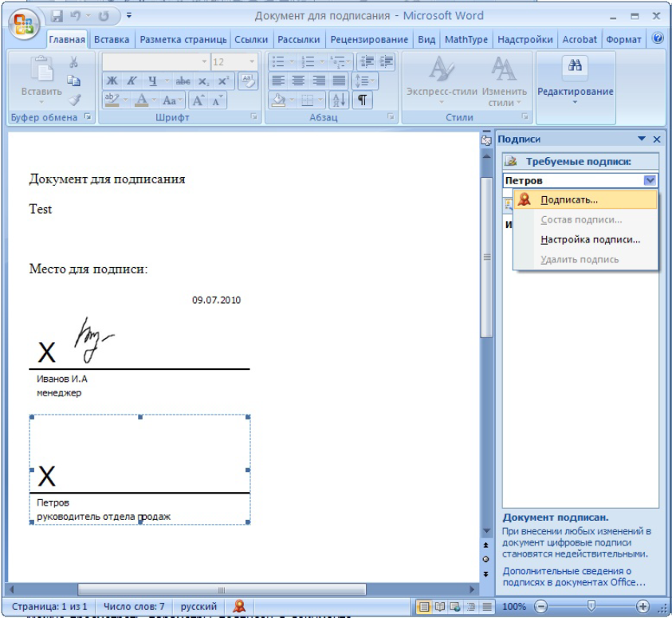Go to the Рецензирование tab
Viewport: 672px width, 618px height.
pyautogui.click(x=369, y=39)
